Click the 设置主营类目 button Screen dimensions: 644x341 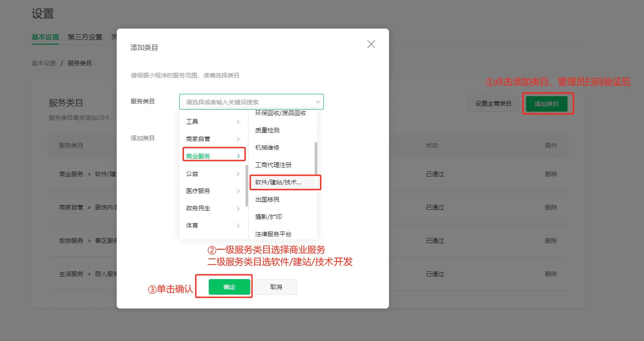click(493, 104)
